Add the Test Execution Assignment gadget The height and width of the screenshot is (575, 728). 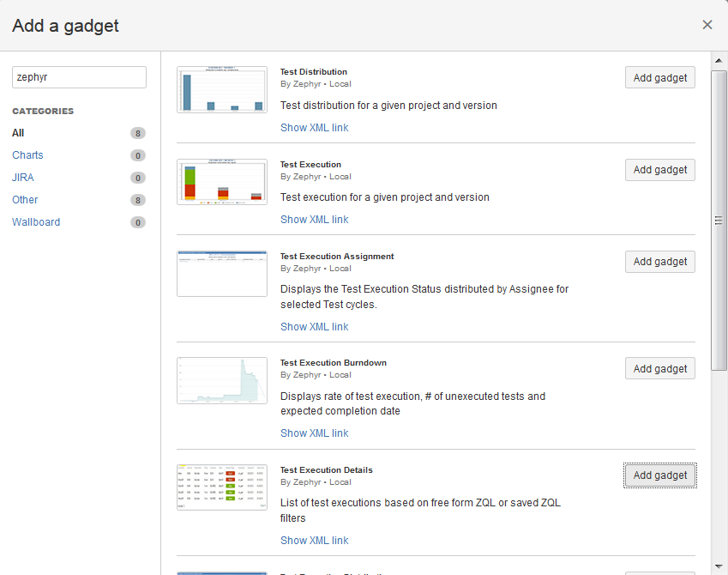tap(659, 262)
